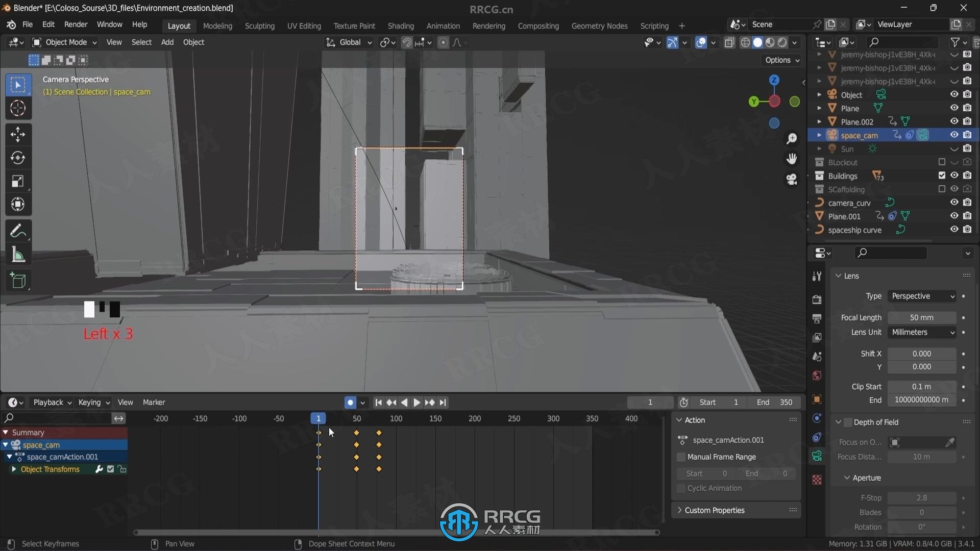This screenshot has height=551, width=980.
Task: Select the Add Cube tool
Action: 18,281
